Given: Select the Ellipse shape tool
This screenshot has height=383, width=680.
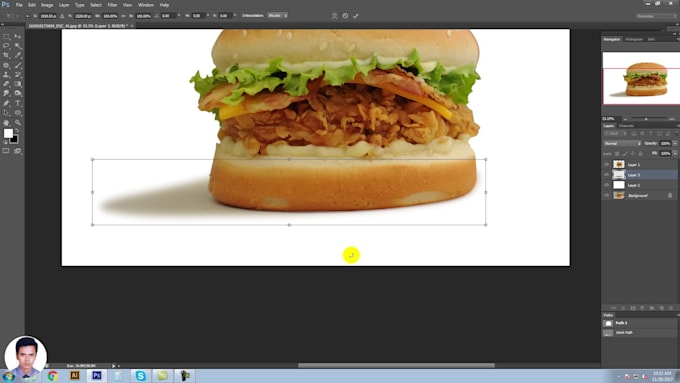Looking at the screenshot, I should coord(18,113).
